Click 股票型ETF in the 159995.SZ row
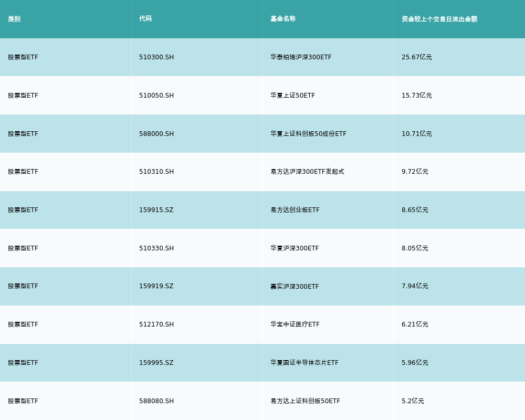This screenshot has width=525, height=420. [23, 363]
